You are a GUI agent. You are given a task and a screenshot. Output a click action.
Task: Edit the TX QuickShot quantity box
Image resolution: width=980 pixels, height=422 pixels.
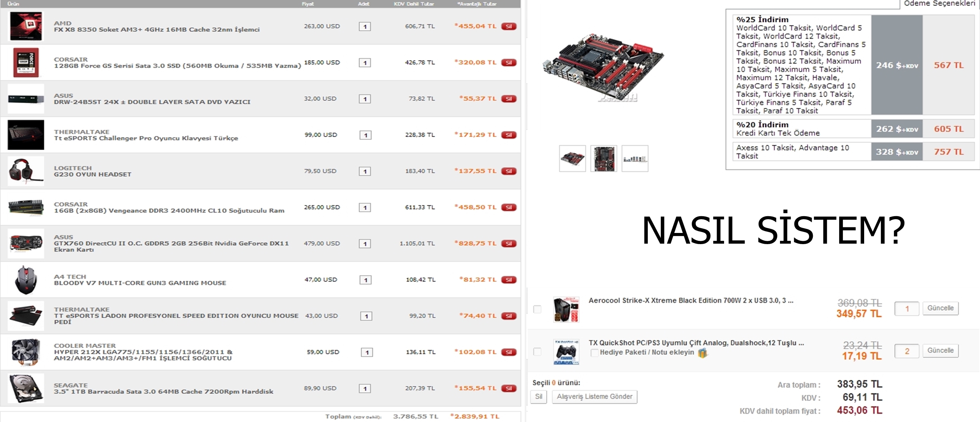click(x=907, y=351)
